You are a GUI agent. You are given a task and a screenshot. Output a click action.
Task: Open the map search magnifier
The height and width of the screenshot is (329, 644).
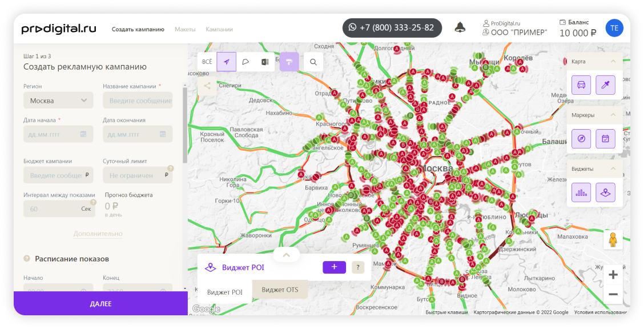click(x=313, y=62)
